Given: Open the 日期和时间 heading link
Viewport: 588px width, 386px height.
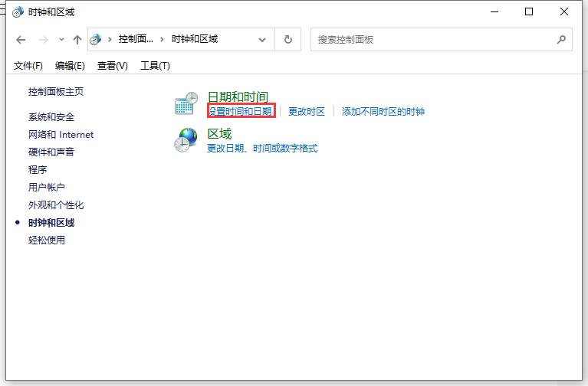Looking at the screenshot, I should [x=238, y=96].
